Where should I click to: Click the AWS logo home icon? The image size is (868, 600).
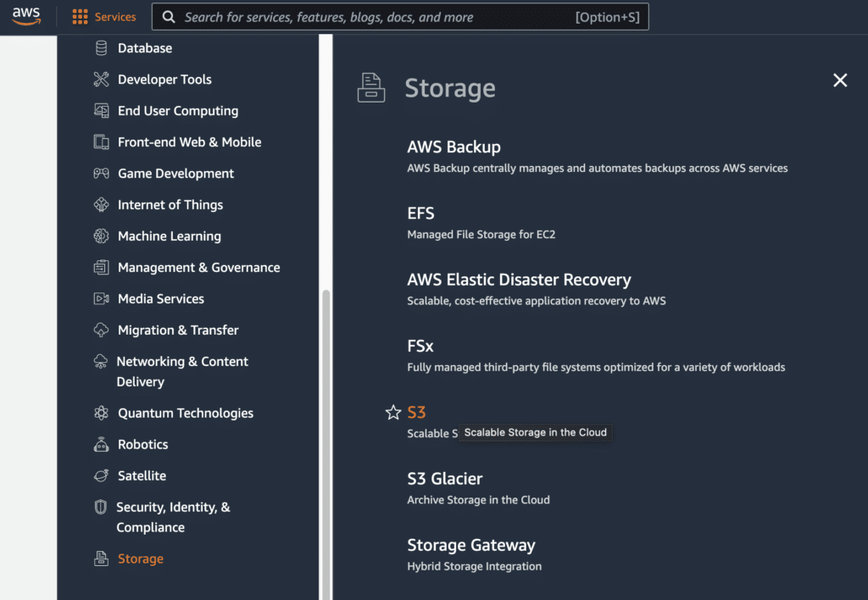tap(26, 16)
